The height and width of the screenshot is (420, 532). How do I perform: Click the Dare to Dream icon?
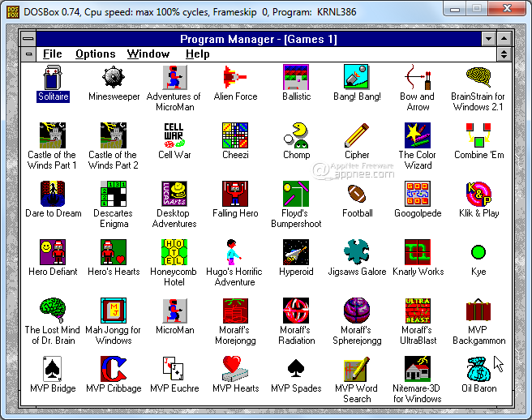click(x=53, y=194)
